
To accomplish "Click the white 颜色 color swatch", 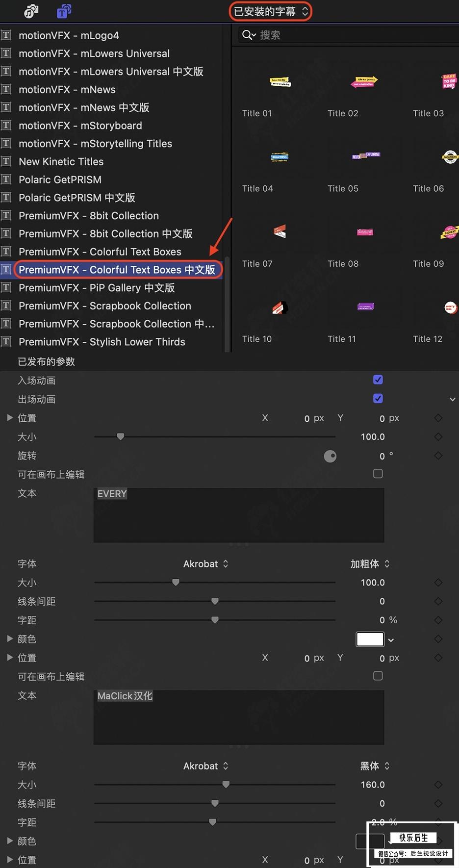I will (370, 639).
